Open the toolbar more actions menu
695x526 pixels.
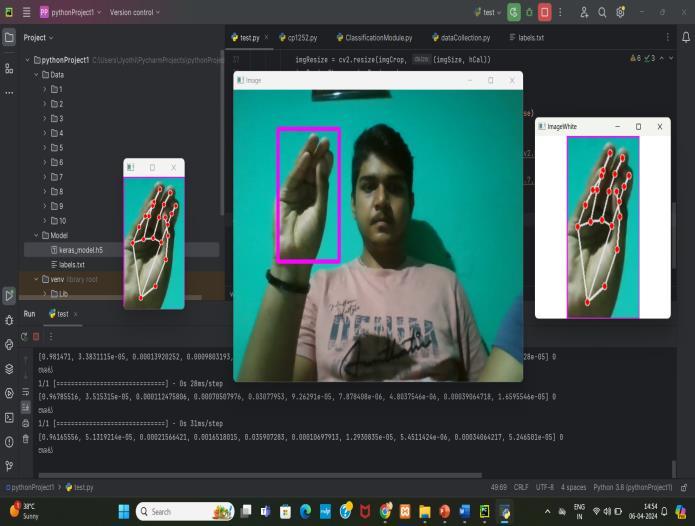[x=561, y=12]
